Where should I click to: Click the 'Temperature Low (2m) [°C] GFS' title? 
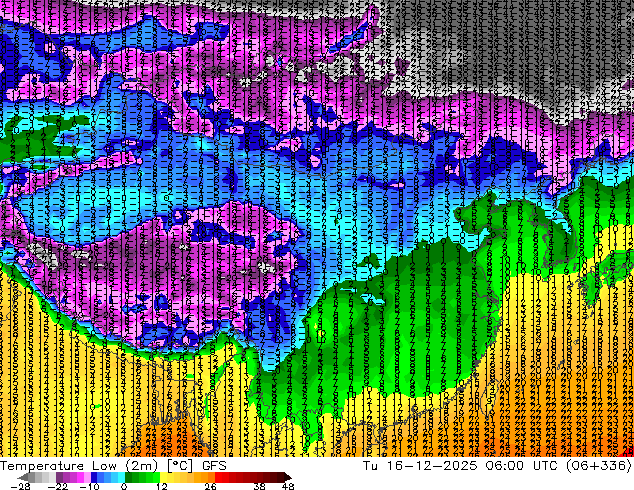[x=113, y=466]
